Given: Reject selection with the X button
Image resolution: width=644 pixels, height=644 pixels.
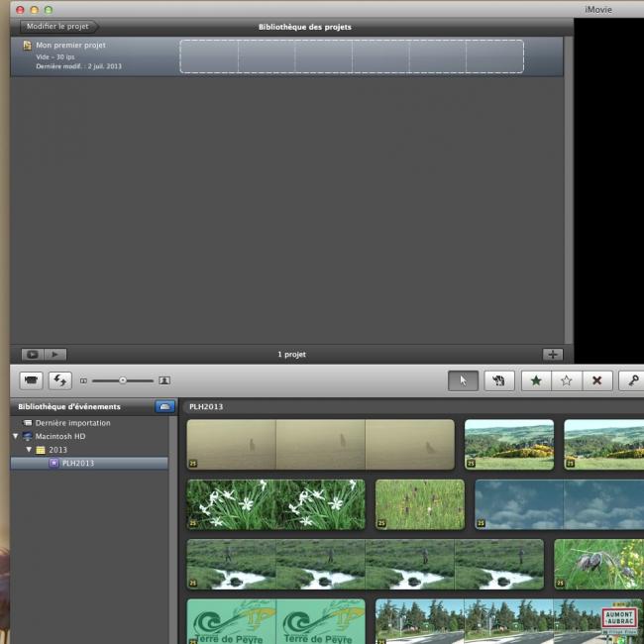Looking at the screenshot, I should click(597, 380).
